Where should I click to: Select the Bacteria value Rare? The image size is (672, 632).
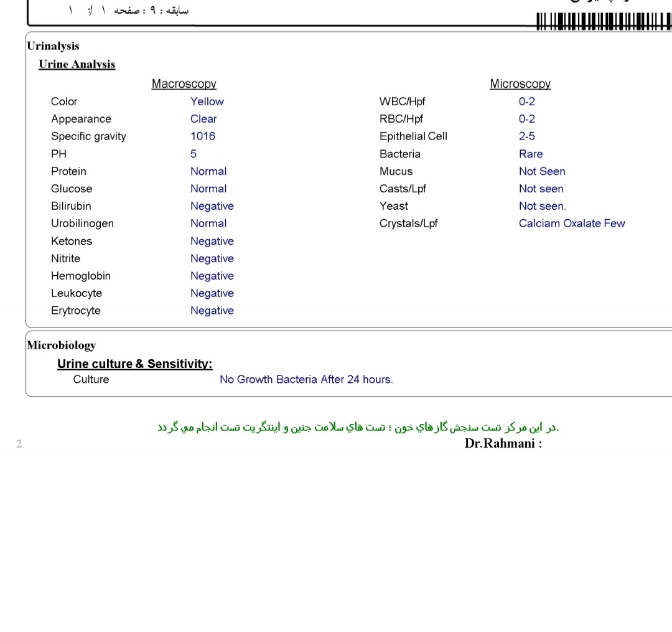point(531,154)
